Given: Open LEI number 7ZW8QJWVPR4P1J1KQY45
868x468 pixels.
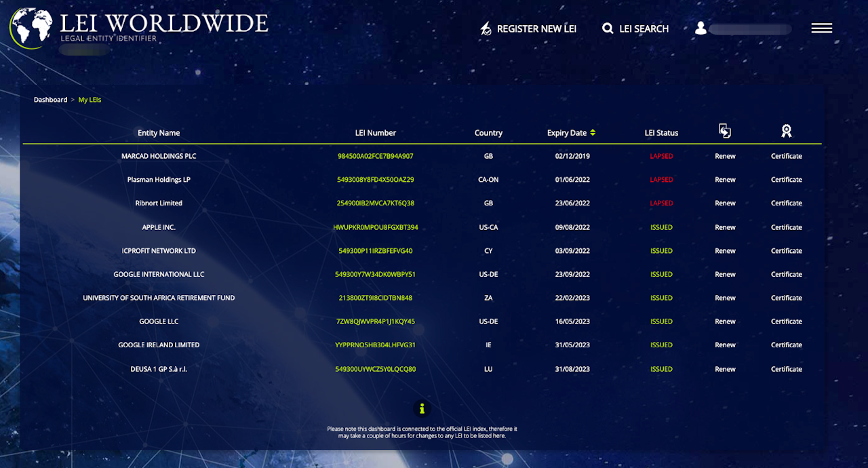Looking at the screenshot, I should pyautogui.click(x=376, y=321).
